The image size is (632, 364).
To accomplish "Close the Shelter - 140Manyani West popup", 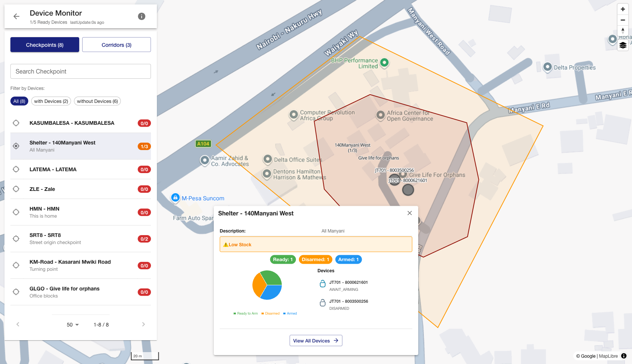I will (x=410, y=213).
